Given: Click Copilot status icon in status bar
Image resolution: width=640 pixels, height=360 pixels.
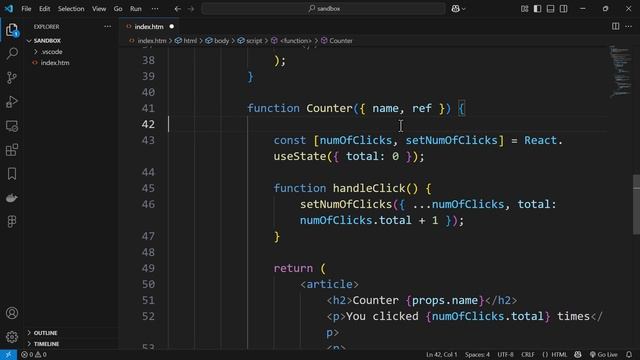Looking at the screenshot, I should point(578,355).
